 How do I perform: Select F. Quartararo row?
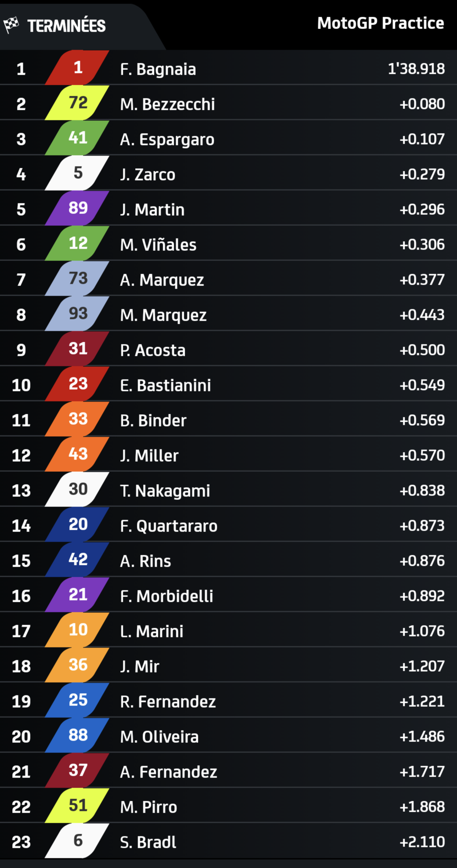pos(228,524)
